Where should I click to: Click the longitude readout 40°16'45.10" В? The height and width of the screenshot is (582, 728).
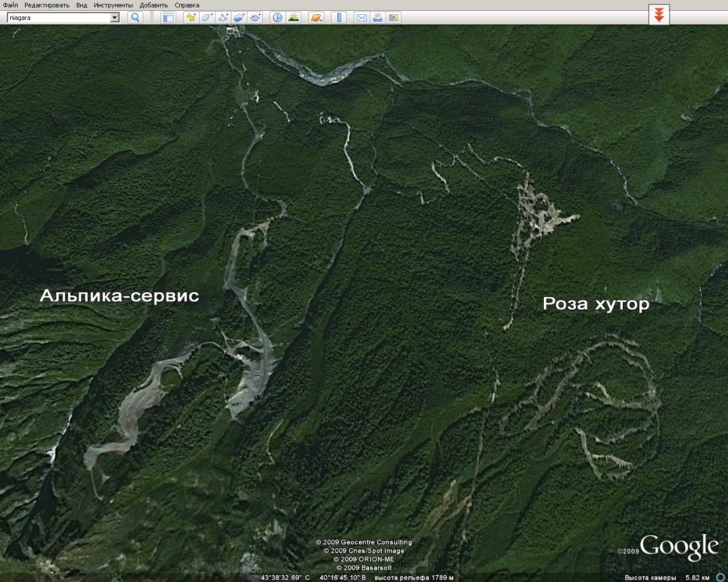click(x=342, y=577)
